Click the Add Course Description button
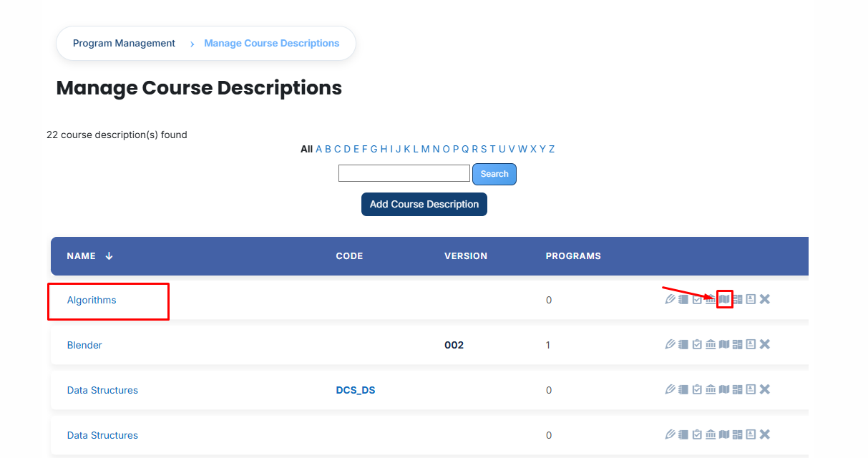The height and width of the screenshot is (458, 868). [x=424, y=204]
